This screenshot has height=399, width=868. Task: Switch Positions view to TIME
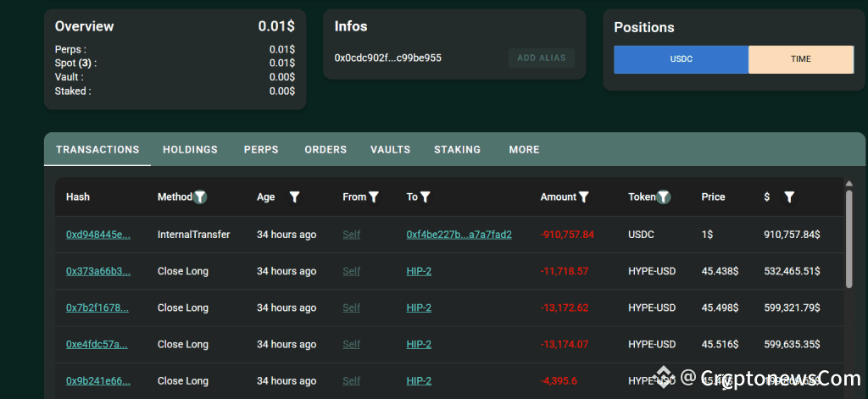[800, 59]
